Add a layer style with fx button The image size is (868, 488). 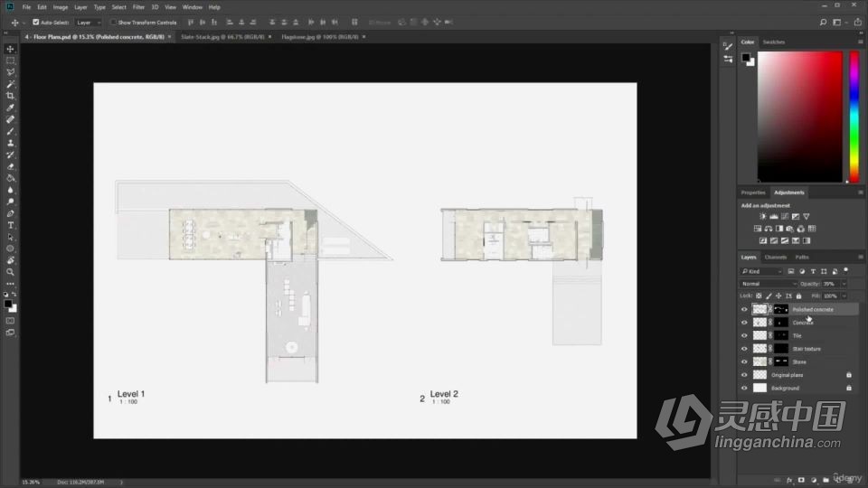click(789, 480)
